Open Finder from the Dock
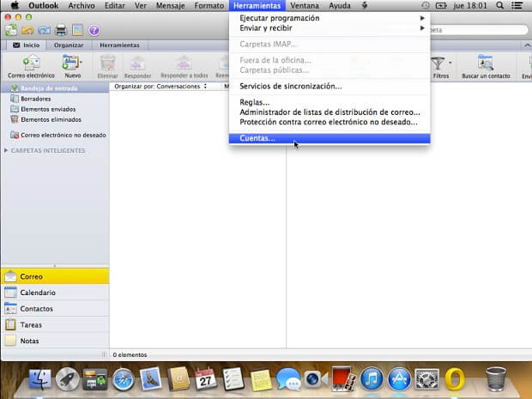 40,379
